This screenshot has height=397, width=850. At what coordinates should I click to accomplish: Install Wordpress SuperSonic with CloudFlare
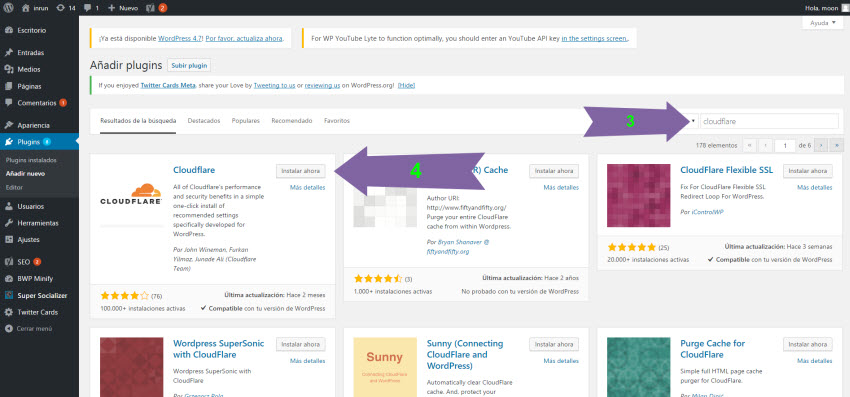click(x=301, y=344)
